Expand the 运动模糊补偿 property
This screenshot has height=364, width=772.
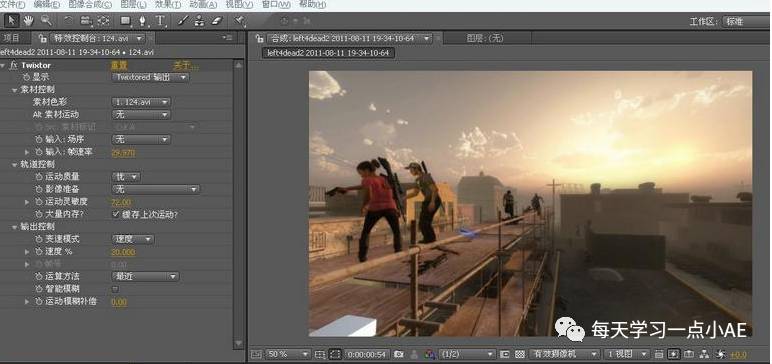pos(27,301)
